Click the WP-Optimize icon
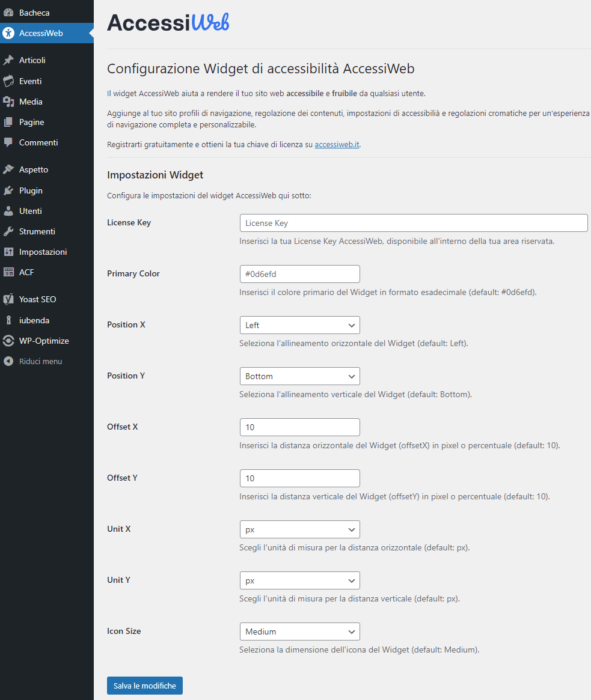The height and width of the screenshot is (700, 591). (8, 341)
